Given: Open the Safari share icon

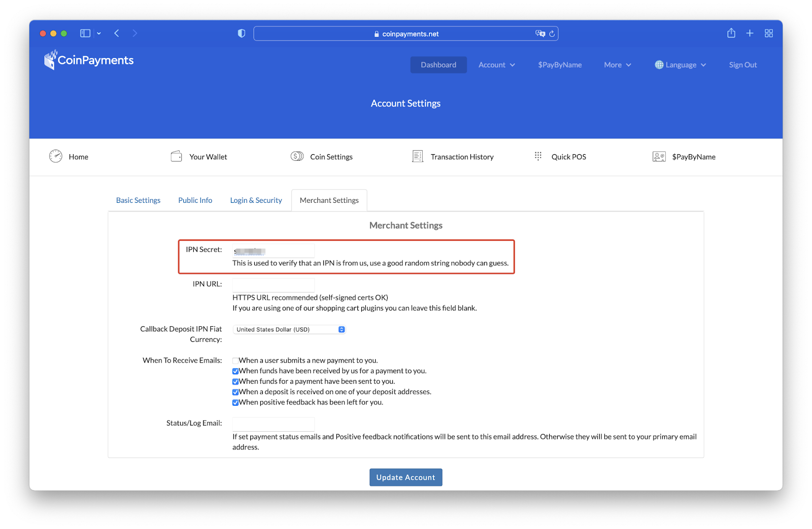Looking at the screenshot, I should [731, 33].
